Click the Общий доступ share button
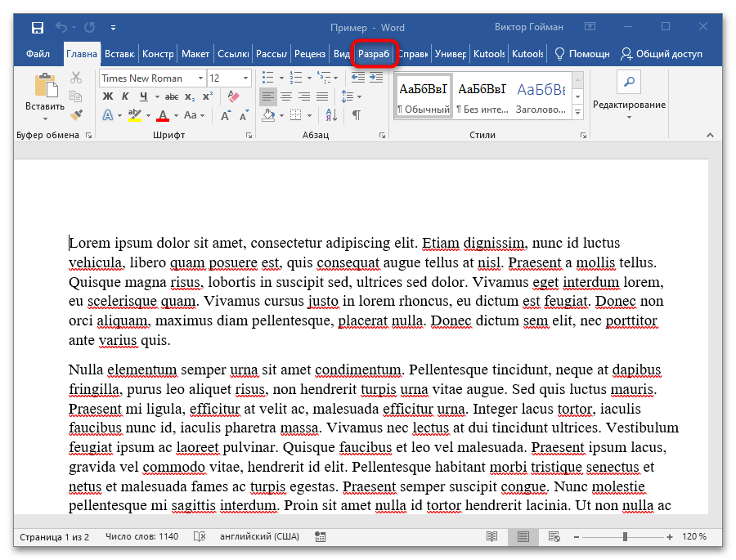736x560 pixels. pyautogui.click(x=662, y=55)
